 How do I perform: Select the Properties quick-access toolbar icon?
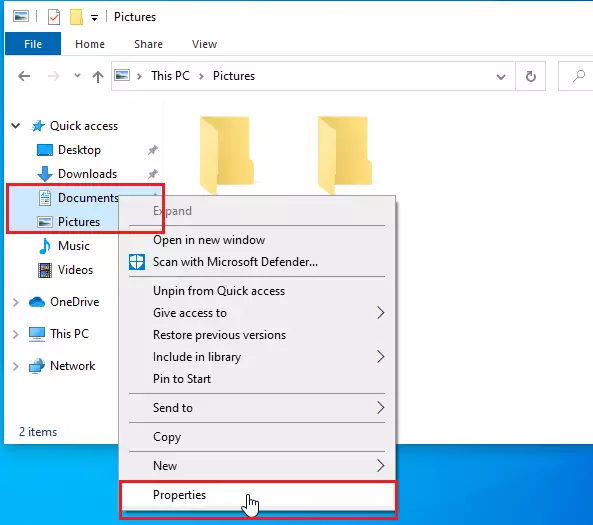click(x=54, y=17)
